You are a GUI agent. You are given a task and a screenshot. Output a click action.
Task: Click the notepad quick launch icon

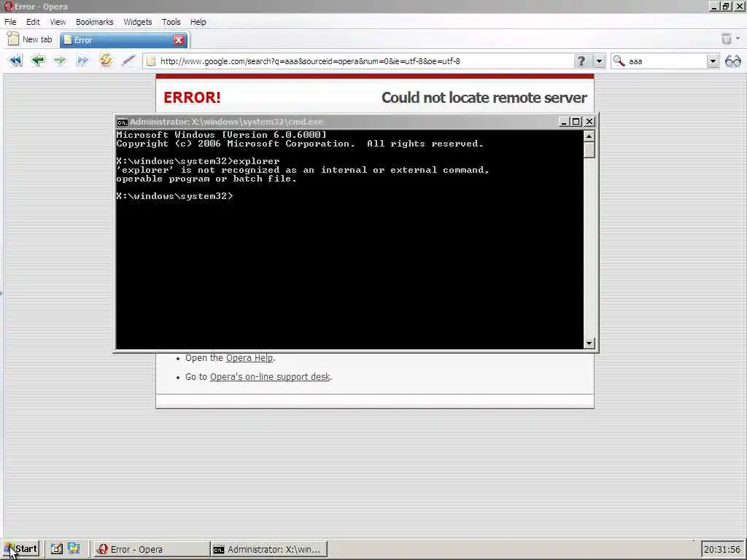[57, 548]
